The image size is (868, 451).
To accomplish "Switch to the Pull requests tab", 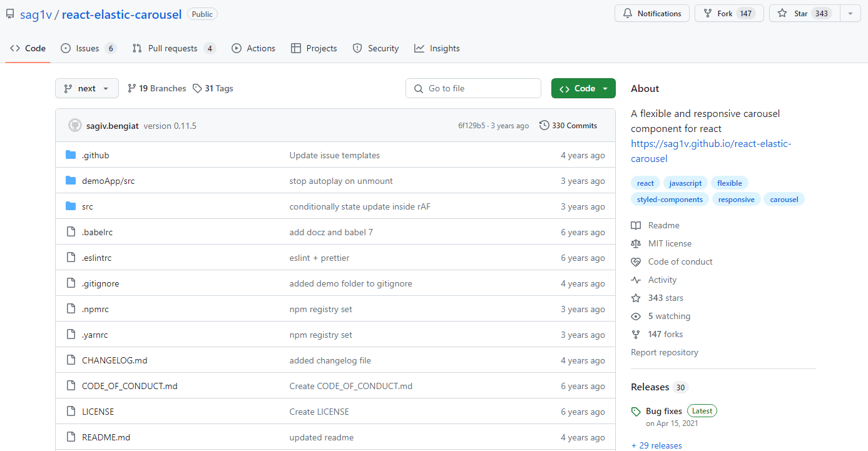I will pos(173,48).
